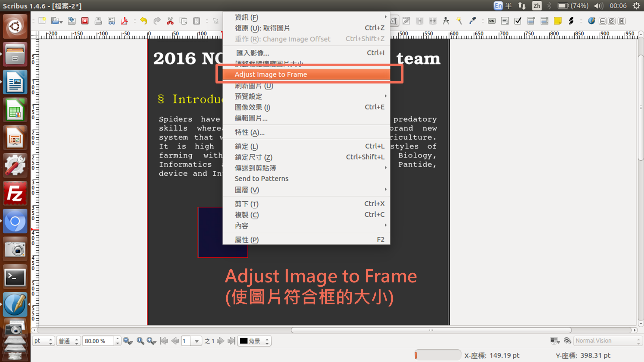Screen dimensions: 644x362
Task: Insert a PDF Combo Box
Action: (531, 21)
